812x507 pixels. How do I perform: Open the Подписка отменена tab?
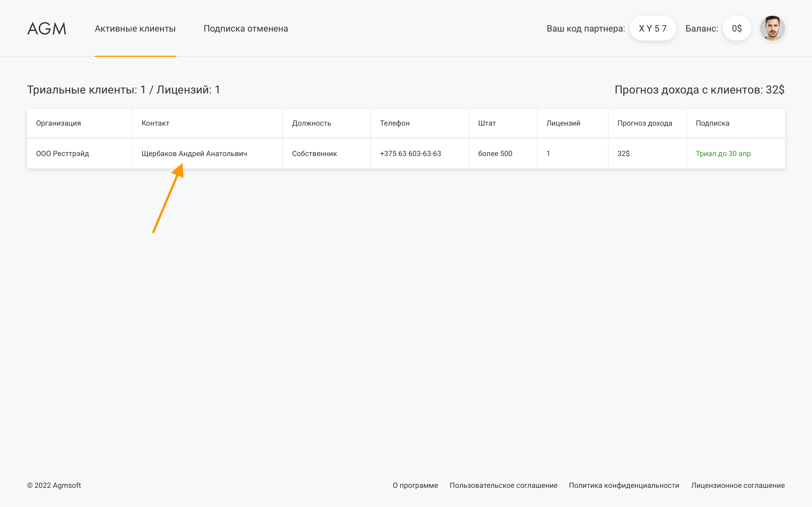tap(246, 28)
